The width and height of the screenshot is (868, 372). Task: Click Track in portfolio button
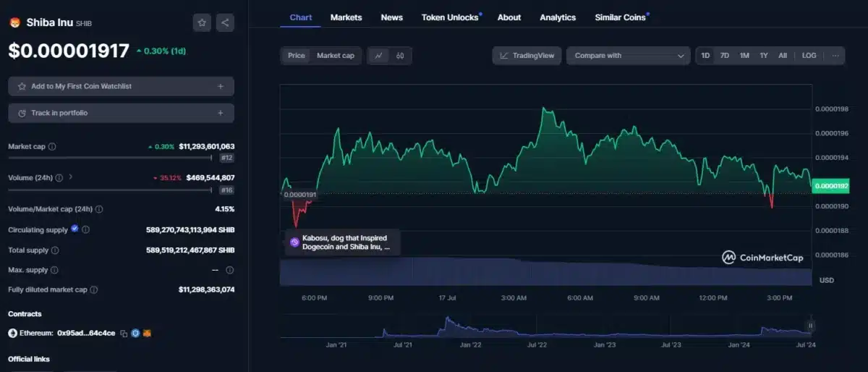click(x=121, y=113)
